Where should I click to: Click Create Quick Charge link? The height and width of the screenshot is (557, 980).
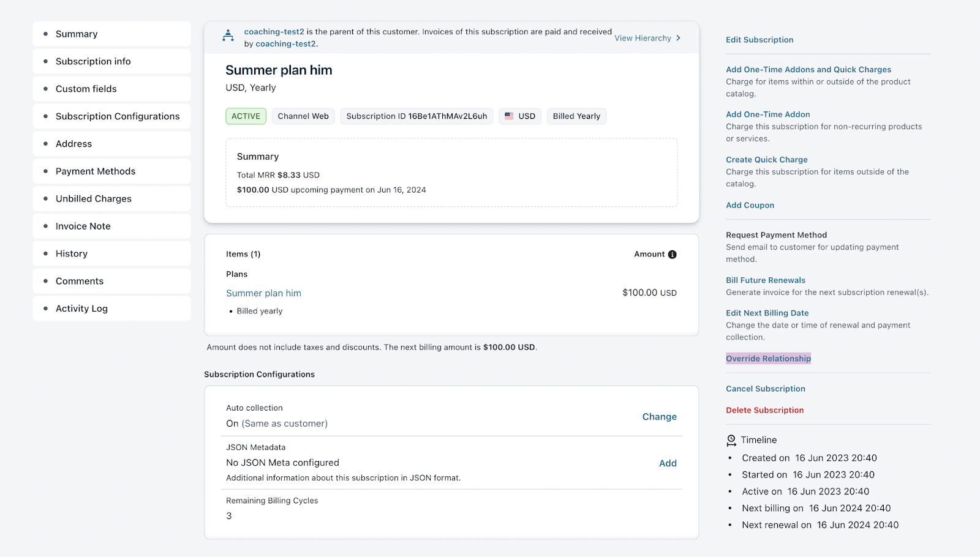point(767,160)
